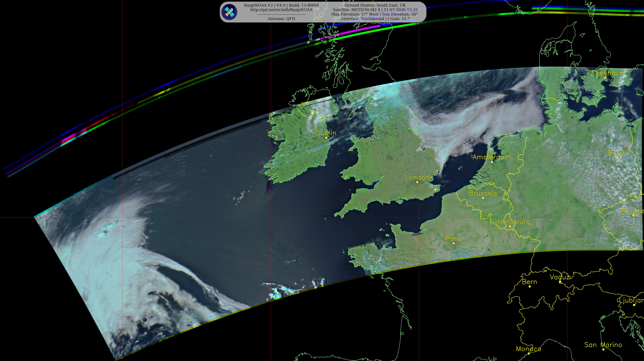Select the Max Elevation 57° West line
Screen dimensions: 644x361
375,14
